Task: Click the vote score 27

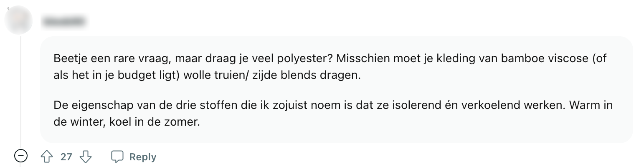Action: [66, 157]
